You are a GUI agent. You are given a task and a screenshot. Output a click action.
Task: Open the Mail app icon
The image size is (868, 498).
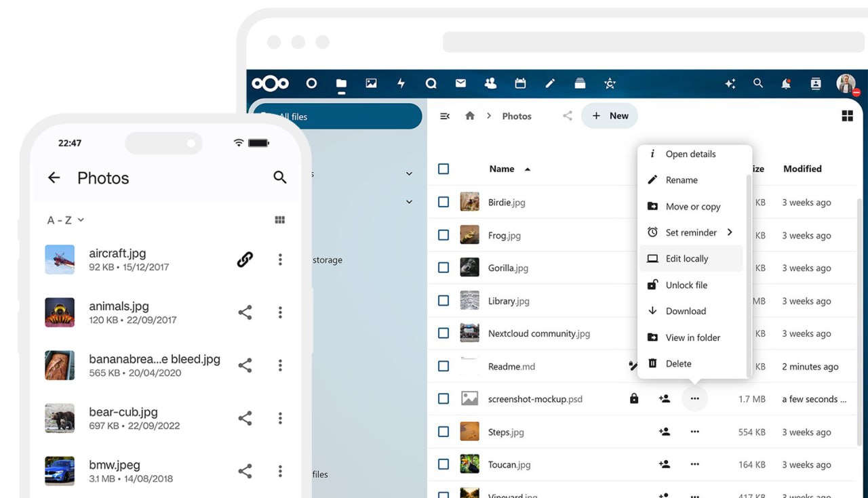pyautogui.click(x=460, y=83)
